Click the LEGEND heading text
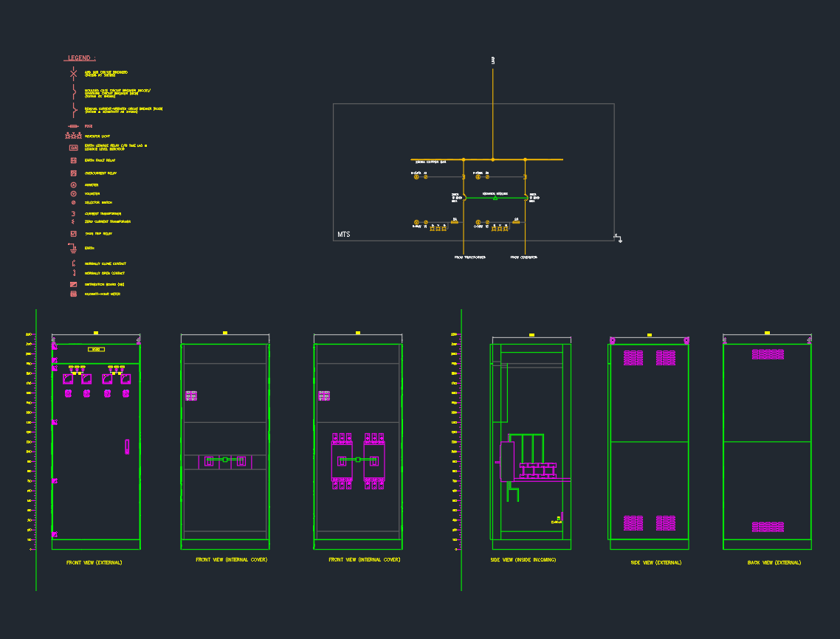Image resolution: width=840 pixels, height=639 pixels. 81,58
